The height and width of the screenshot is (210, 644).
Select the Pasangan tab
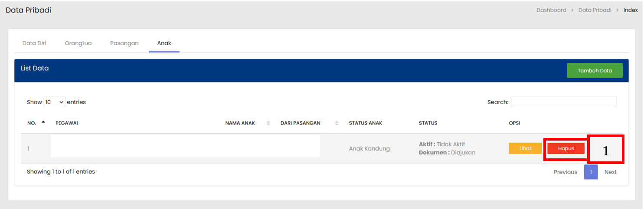(x=124, y=43)
